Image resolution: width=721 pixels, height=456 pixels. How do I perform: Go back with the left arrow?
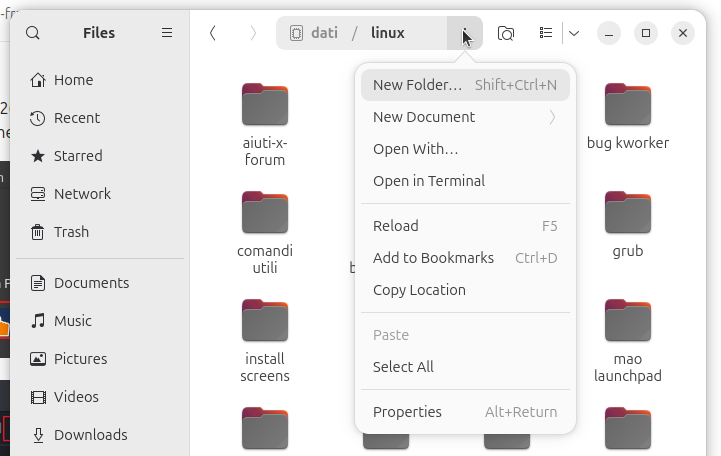[212, 33]
